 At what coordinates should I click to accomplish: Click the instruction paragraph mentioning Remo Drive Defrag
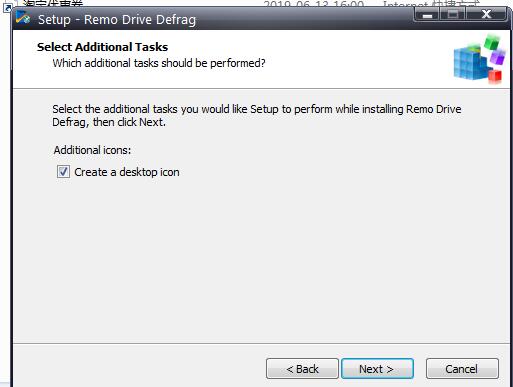point(257,115)
